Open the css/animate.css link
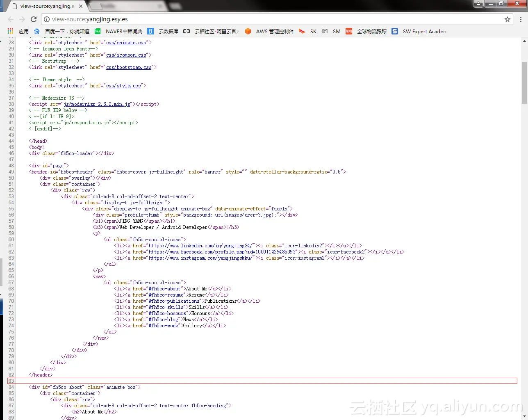Viewport: 528px width, 420px height. point(126,43)
